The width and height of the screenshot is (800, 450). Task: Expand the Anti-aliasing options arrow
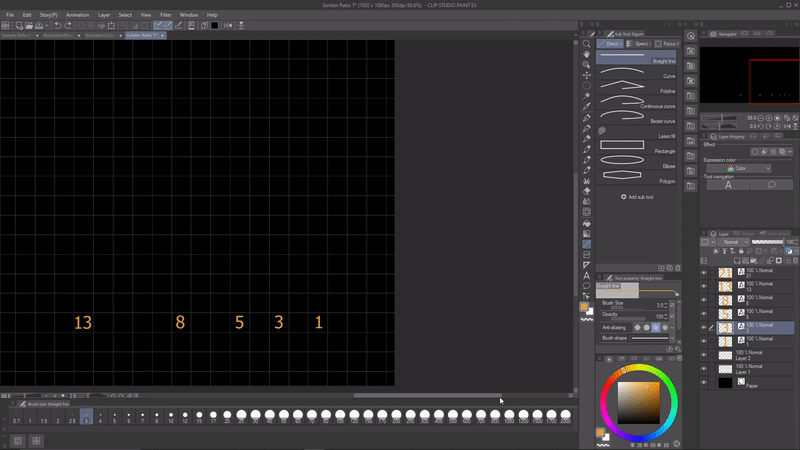pos(672,328)
